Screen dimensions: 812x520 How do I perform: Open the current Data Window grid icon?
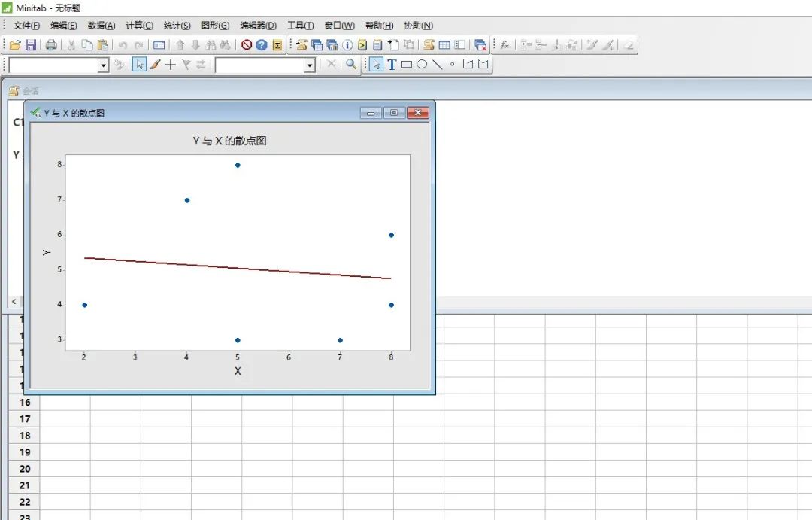444,45
